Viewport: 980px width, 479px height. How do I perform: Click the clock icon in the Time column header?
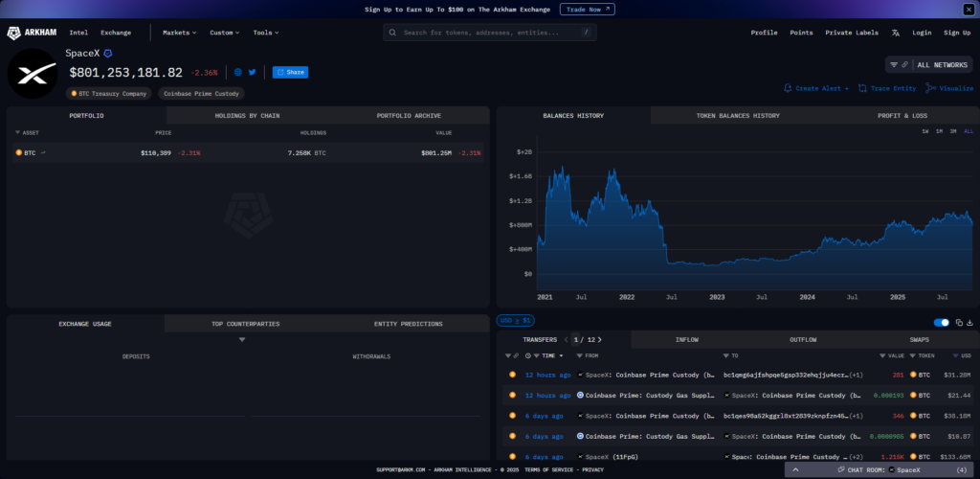[x=528, y=355]
